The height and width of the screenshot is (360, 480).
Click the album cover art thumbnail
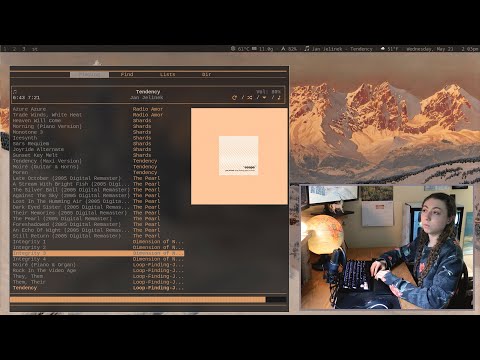(239, 155)
